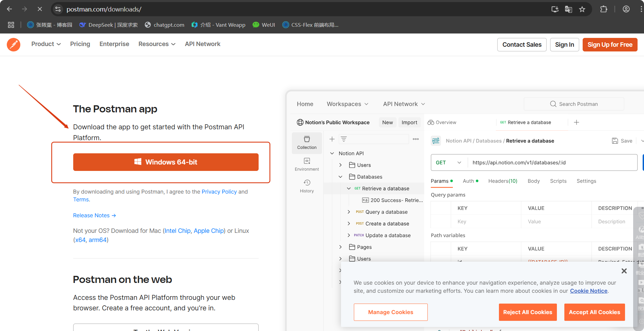This screenshot has width=644, height=331.
Task: Switch to the Body tab
Action: tap(534, 181)
